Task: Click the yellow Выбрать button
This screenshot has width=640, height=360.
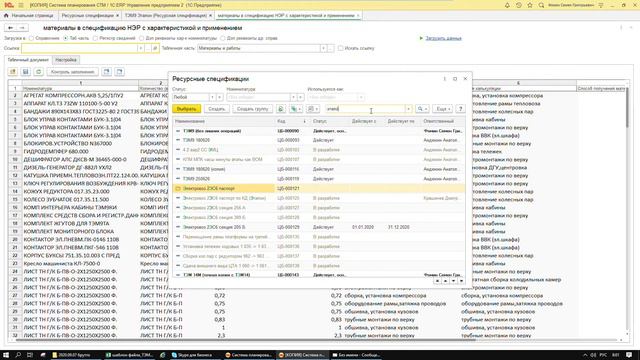Action: 187,109
